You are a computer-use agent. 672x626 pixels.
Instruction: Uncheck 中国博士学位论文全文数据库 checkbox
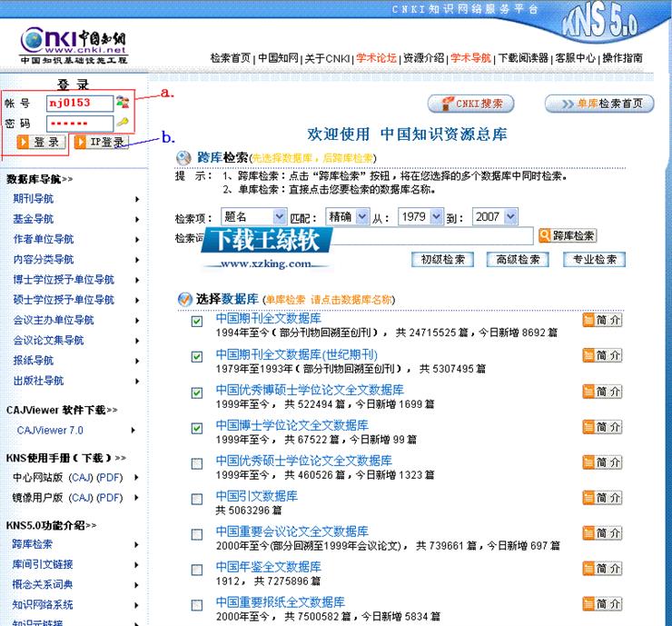pos(197,428)
